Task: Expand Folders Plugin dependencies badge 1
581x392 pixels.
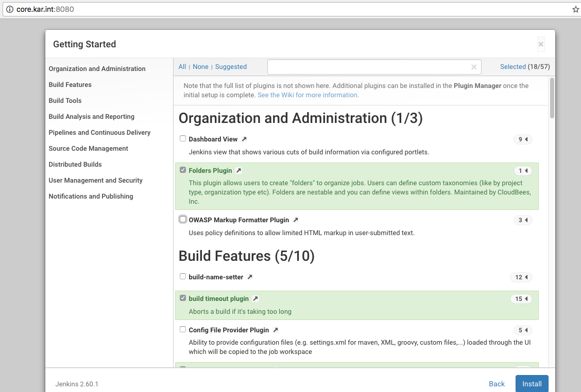Action: [523, 171]
